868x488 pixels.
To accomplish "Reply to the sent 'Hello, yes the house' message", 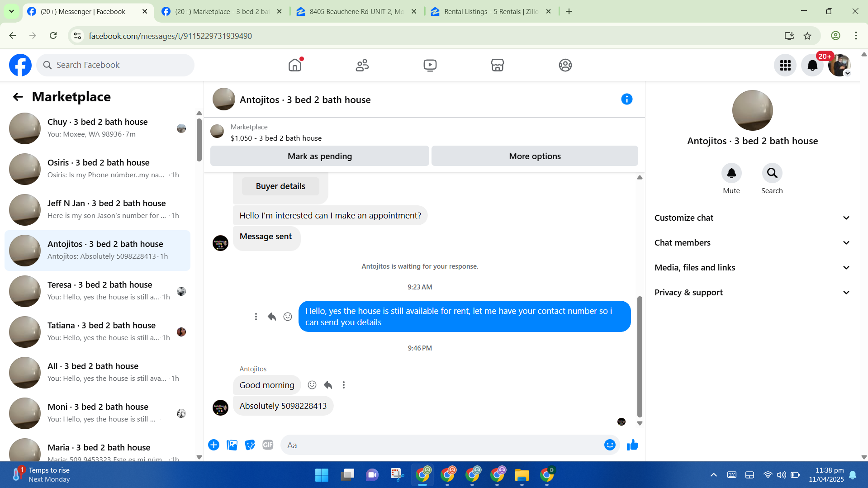I will point(272,317).
